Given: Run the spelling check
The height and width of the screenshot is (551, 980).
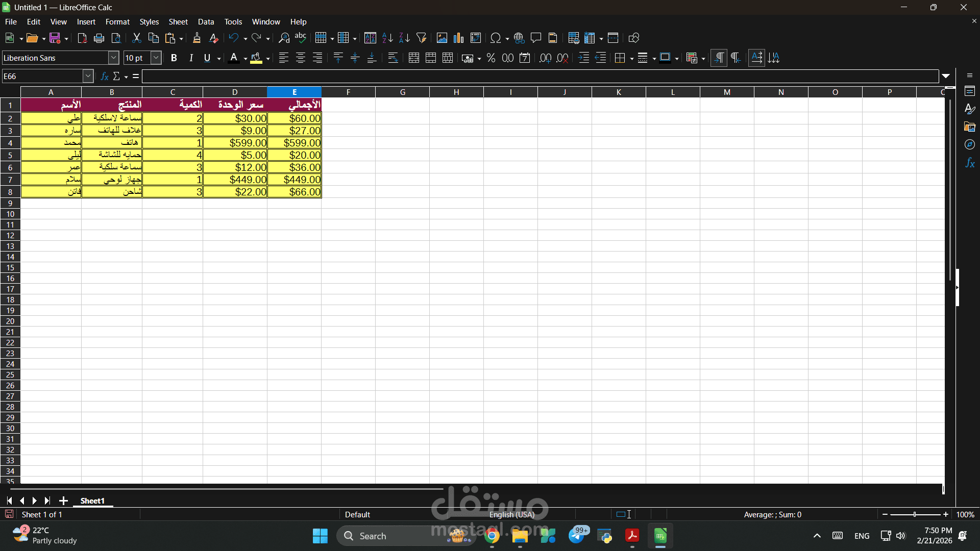Looking at the screenshot, I should click(x=301, y=38).
